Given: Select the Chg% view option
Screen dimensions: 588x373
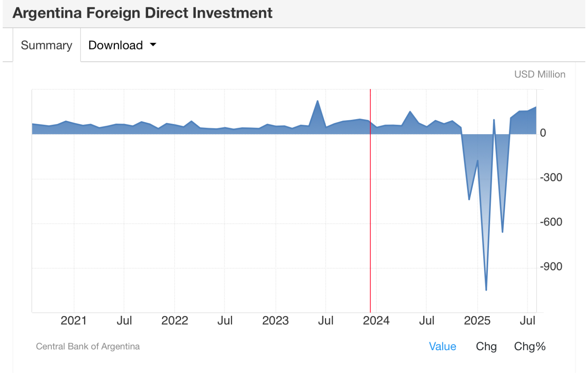Looking at the screenshot, I should [x=529, y=346].
